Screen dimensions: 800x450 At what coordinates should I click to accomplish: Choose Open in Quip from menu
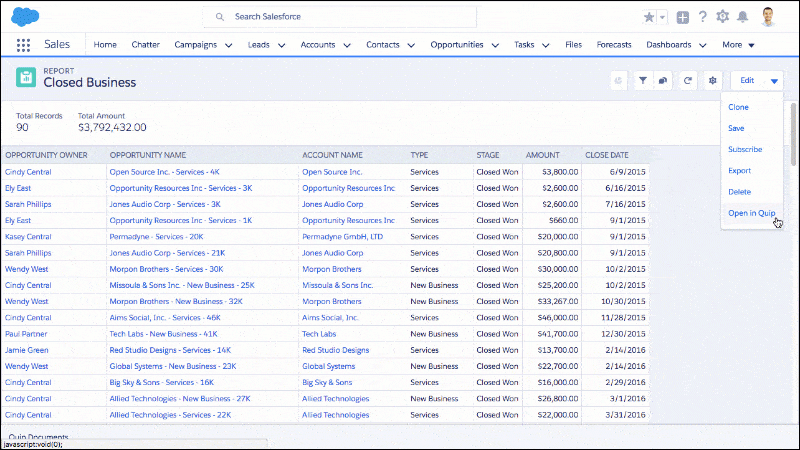tap(752, 213)
